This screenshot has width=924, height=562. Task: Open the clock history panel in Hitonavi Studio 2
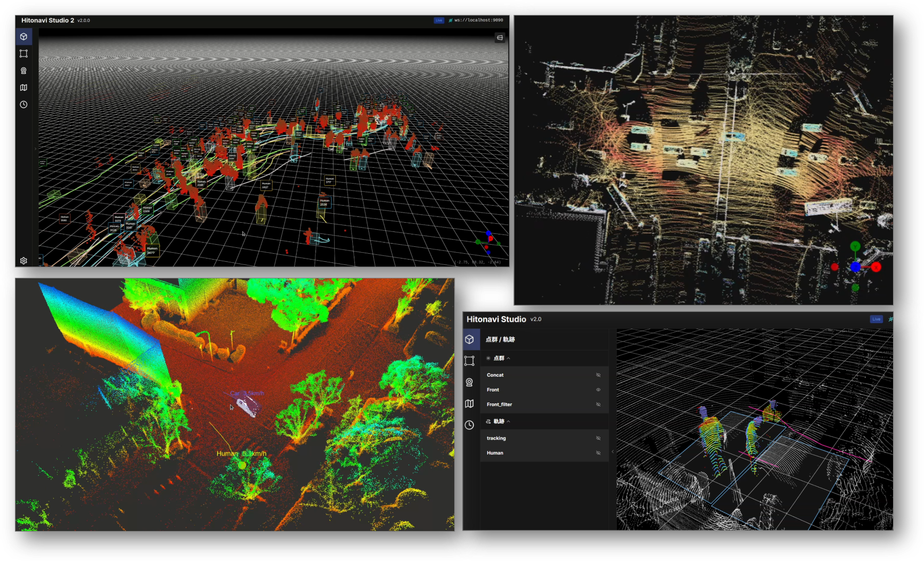(x=23, y=105)
